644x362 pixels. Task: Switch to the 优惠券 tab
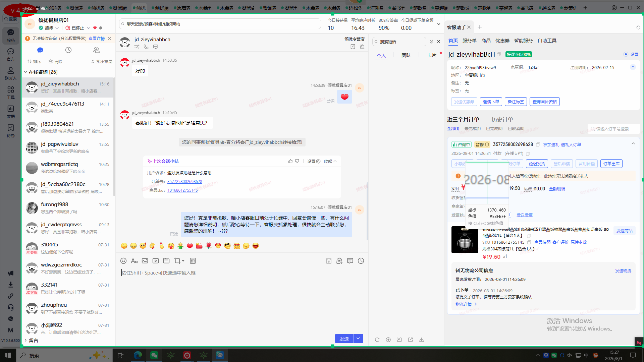502,41
